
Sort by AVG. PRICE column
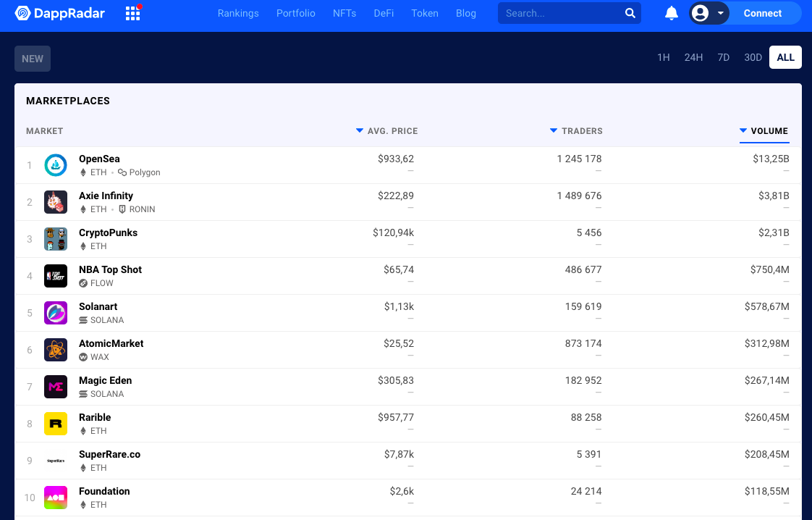click(x=392, y=131)
